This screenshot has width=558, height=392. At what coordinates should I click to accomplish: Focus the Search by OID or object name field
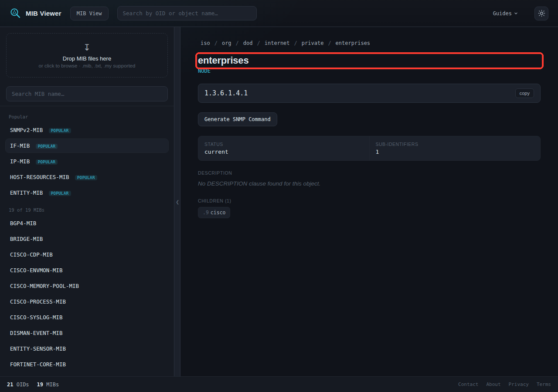[x=187, y=13]
